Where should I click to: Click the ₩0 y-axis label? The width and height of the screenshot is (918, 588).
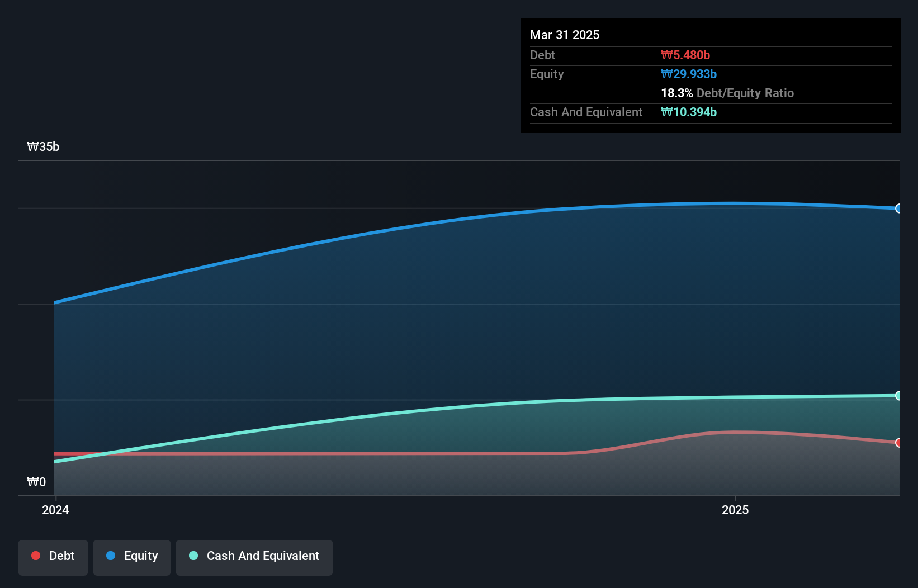(x=36, y=482)
